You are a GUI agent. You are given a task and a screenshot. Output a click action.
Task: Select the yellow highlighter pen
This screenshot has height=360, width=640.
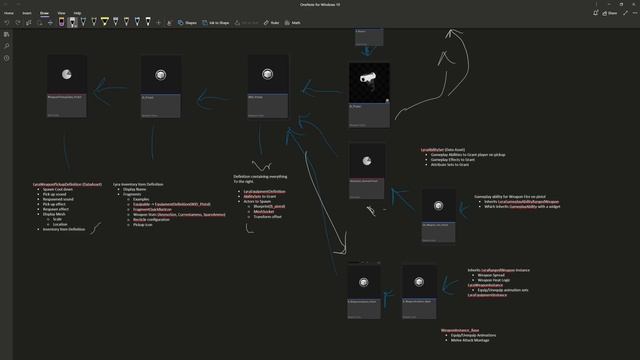pyautogui.click(x=104, y=22)
